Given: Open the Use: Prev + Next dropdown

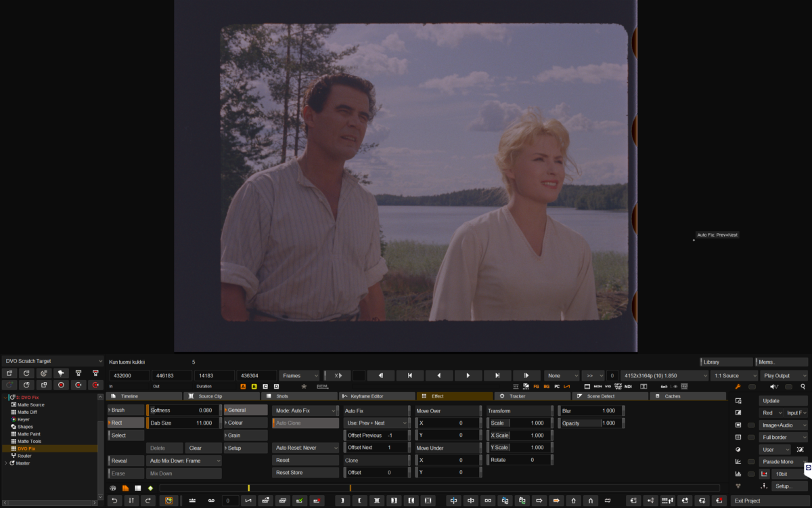Looking at the screenshot, I should (x=376, y=423).
